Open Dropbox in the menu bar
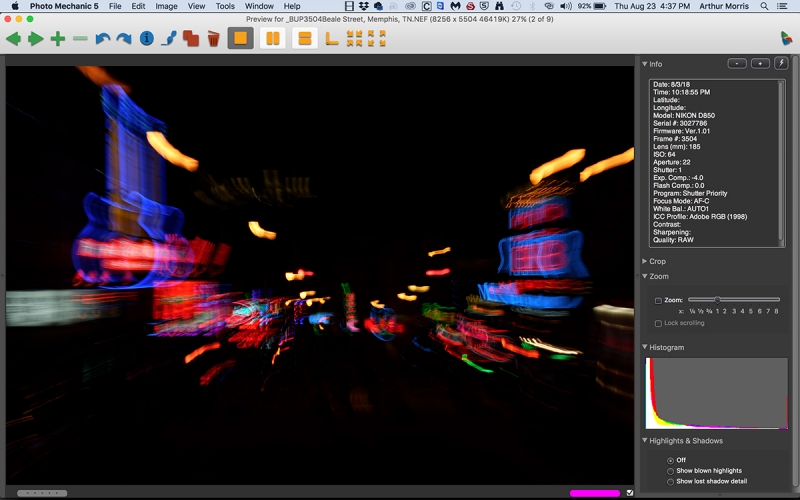This screenshot has height=500, width=800. tap(364, 6)
